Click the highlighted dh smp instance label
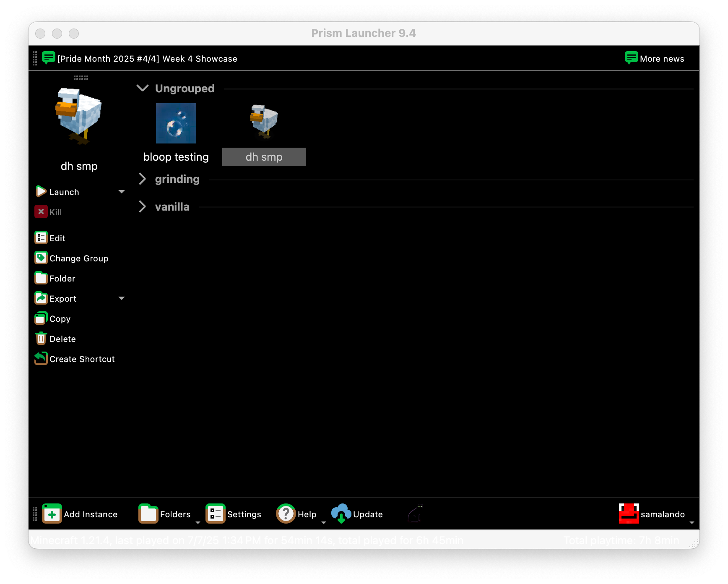Viewport: 728px width, 584px height. 264,157
